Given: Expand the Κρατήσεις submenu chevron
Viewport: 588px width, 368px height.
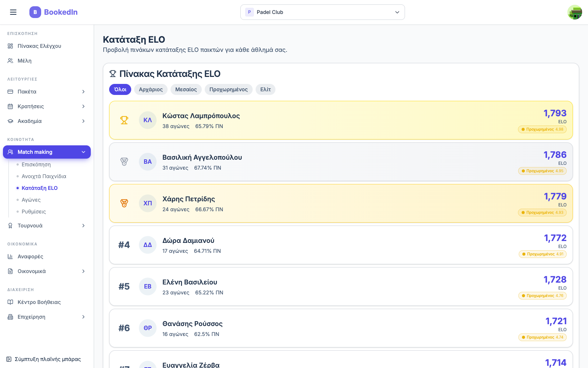Looking at the screenshot, I should coord(83,106).
